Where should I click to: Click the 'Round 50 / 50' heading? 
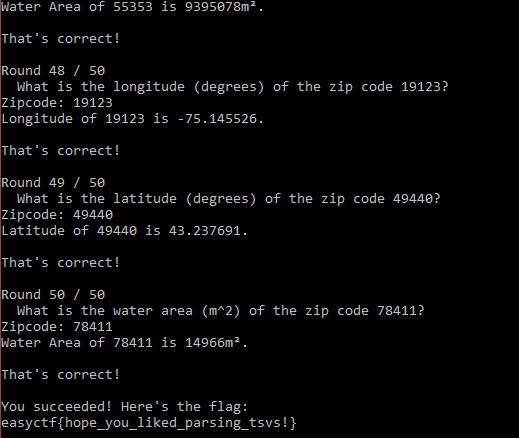(53, 295)
